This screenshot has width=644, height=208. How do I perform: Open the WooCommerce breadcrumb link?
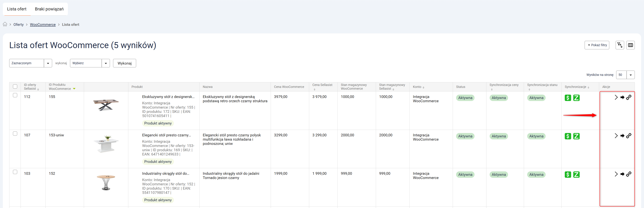43,24
